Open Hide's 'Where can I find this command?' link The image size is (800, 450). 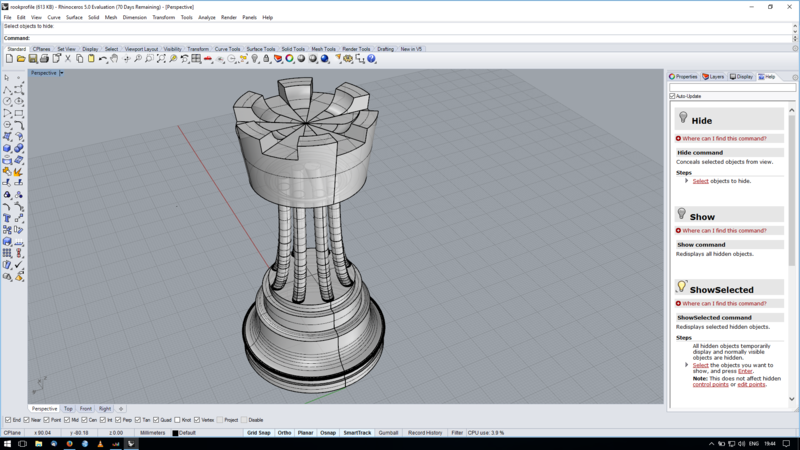tap(724, 138)
